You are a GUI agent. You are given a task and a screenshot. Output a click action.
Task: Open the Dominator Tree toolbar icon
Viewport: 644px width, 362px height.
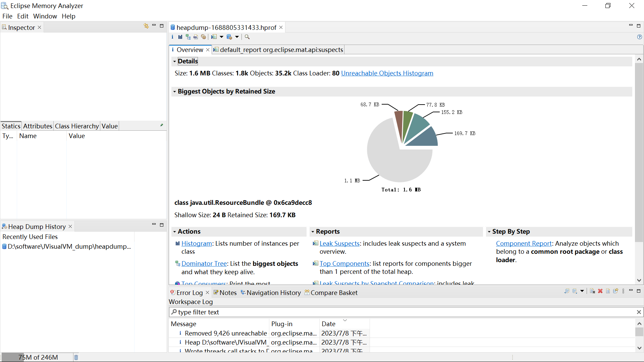pos(188,37)
